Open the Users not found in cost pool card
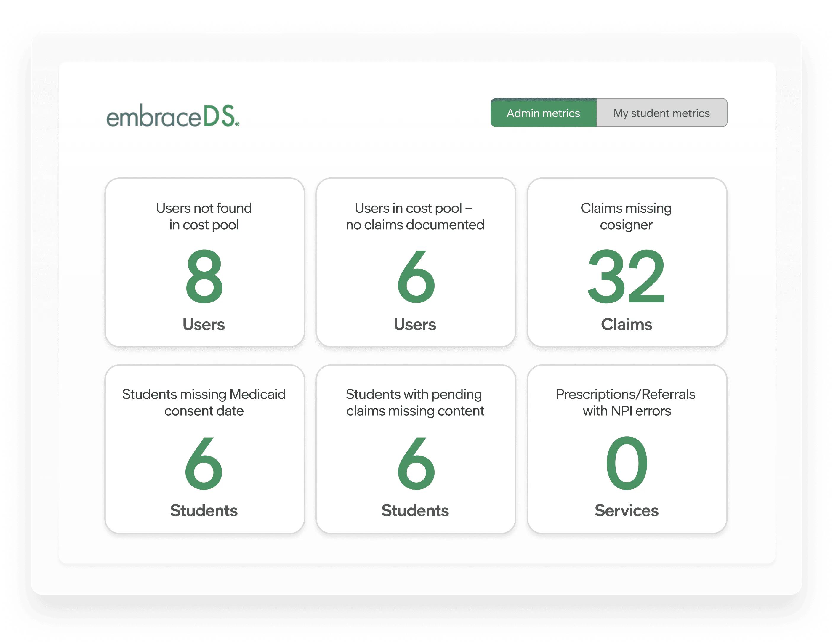Image resolution: width=833 pixels, height=644 pixels. [x=204, y=262]
